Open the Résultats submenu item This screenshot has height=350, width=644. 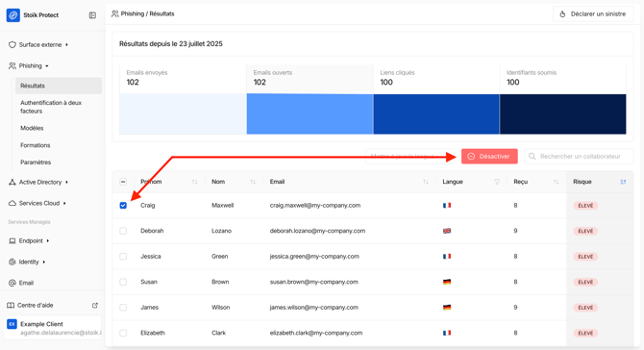[x=58, y=86]
